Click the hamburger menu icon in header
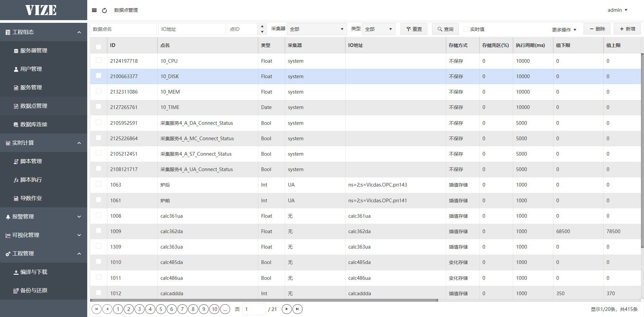The image size is (644, 317). [94, 10]
